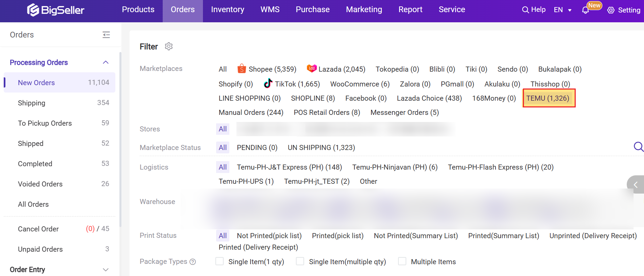This screenshot has height=276, width=644.
Task: Select All in Stores row
Action: (x=223, y=129)
